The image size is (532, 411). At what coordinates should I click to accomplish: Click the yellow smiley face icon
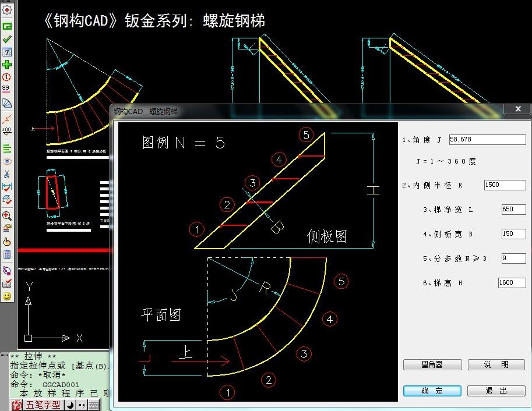[x=7, y=296]
